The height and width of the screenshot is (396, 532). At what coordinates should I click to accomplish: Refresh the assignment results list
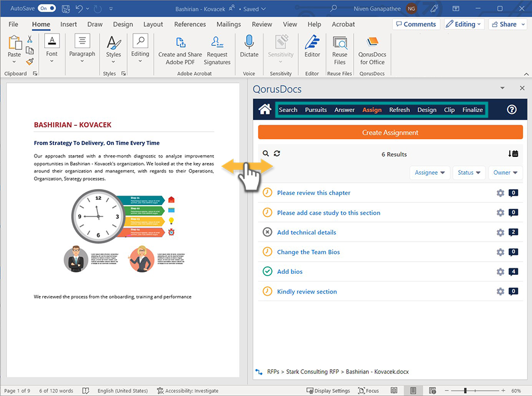(x=277, y=153)
